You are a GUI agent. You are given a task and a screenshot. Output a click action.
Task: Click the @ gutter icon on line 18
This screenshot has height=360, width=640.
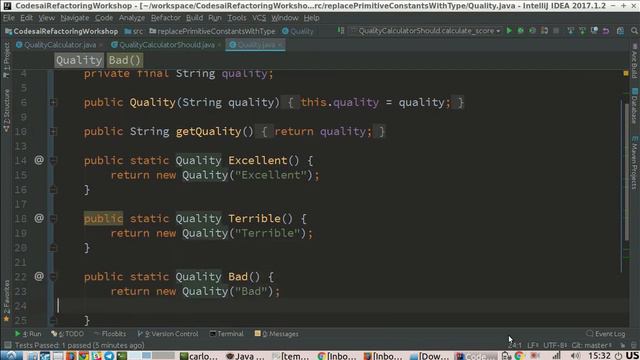[x=39, y=218]
